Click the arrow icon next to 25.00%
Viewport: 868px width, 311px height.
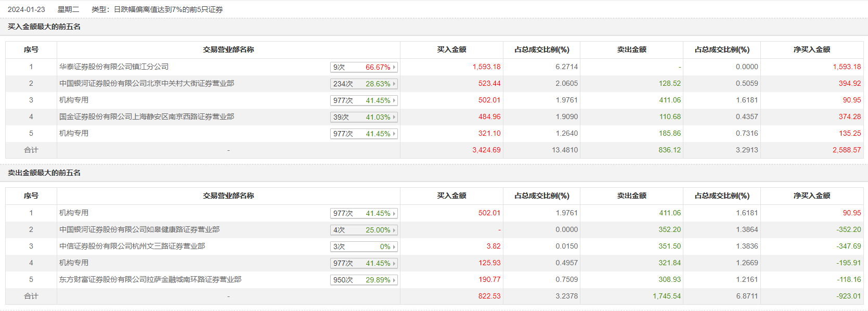pyautogui.click(x=394, y=230)
